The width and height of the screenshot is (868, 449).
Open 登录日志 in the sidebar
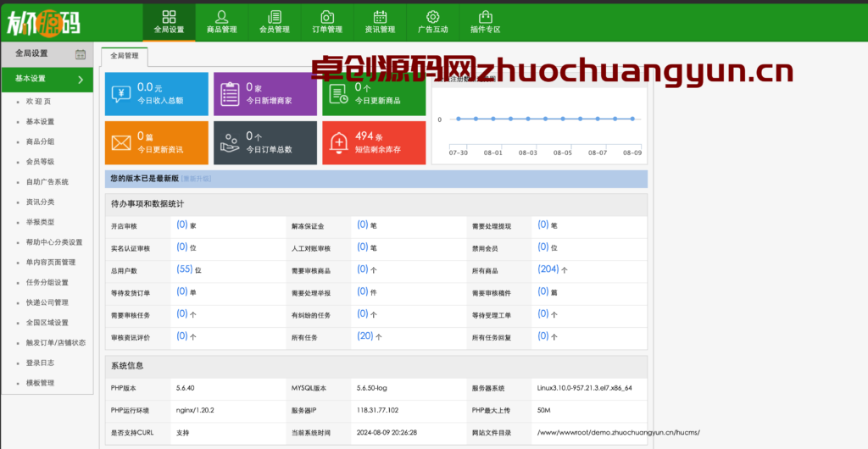coord(40,363)
